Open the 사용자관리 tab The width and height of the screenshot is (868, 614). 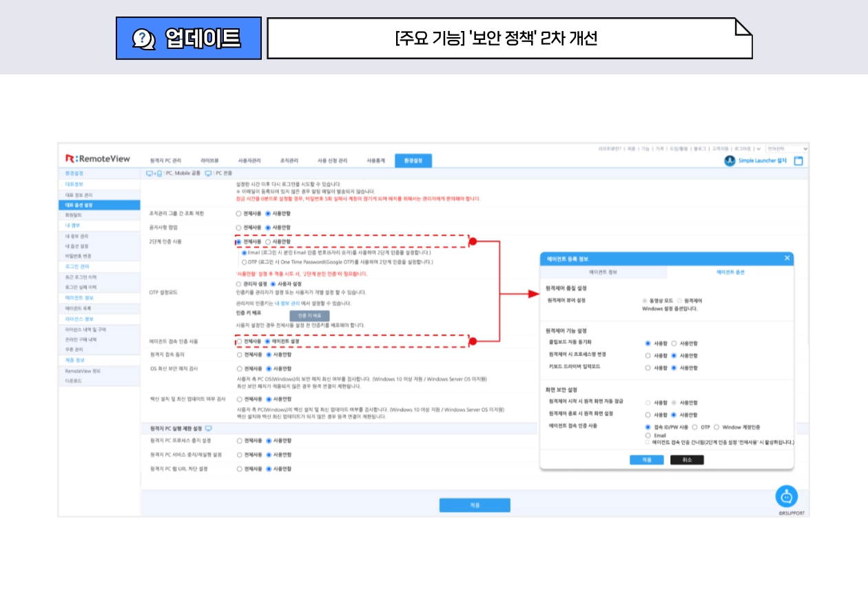[x=249, y=160]
